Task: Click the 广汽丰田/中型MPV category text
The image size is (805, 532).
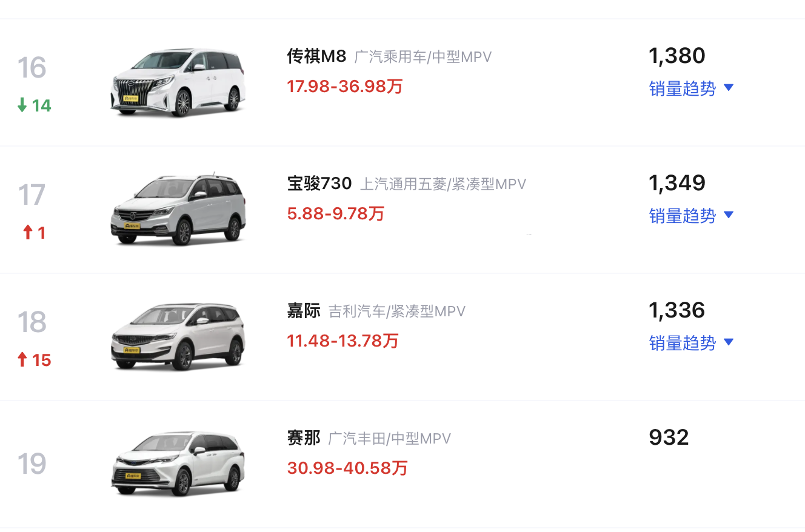Action: pos(389,439)
